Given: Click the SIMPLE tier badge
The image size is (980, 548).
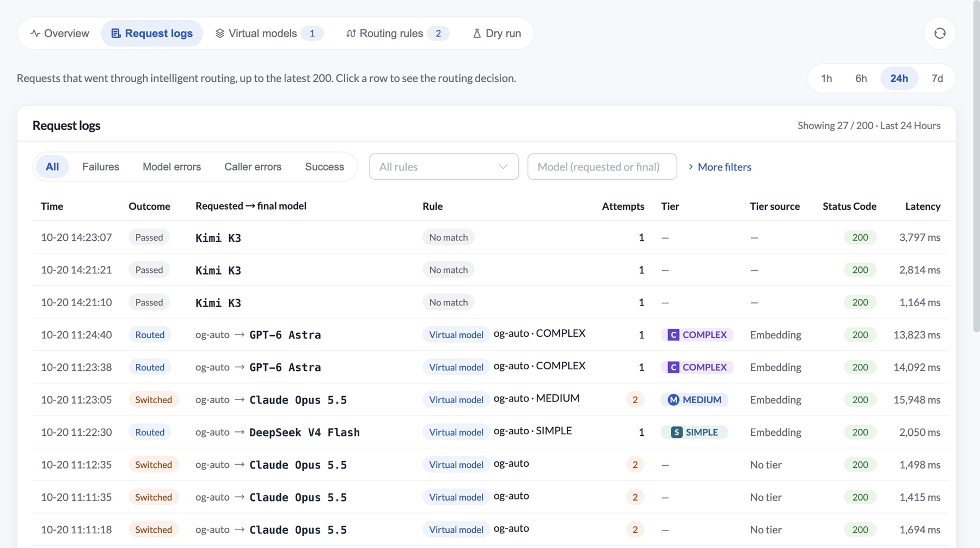Looking at the screenshot, I should pyautogui.click(x=694, y=432).
